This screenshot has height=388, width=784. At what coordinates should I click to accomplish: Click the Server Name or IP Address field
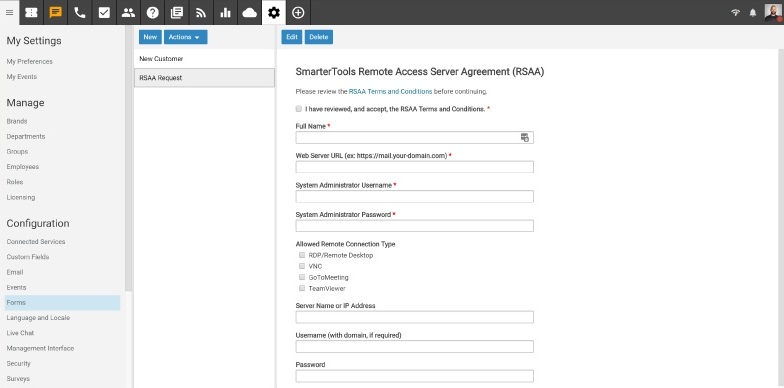tap(414, 317)
